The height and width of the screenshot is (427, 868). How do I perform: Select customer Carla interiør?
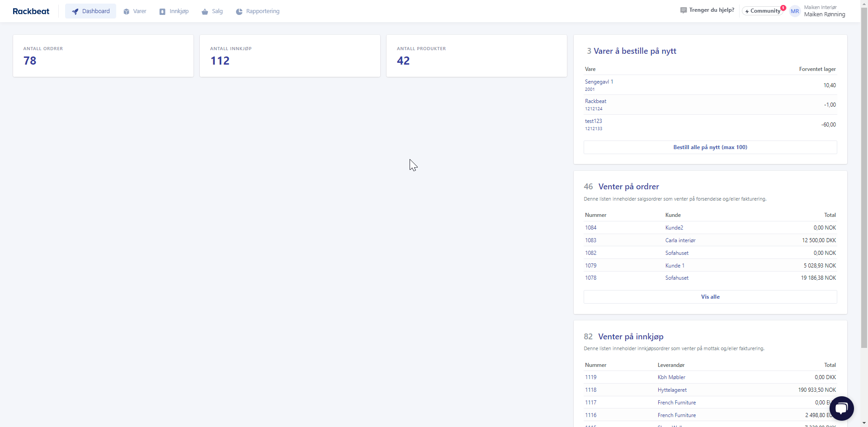click(x=680, y=240)
